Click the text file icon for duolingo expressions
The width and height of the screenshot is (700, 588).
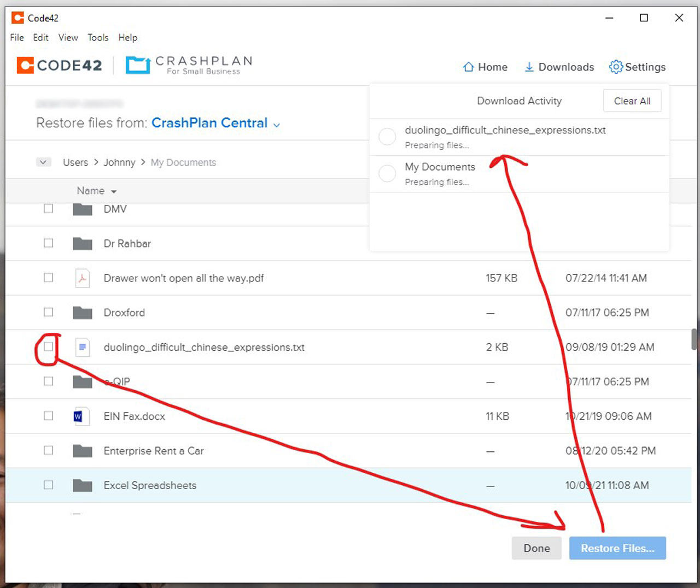(82, 347)
